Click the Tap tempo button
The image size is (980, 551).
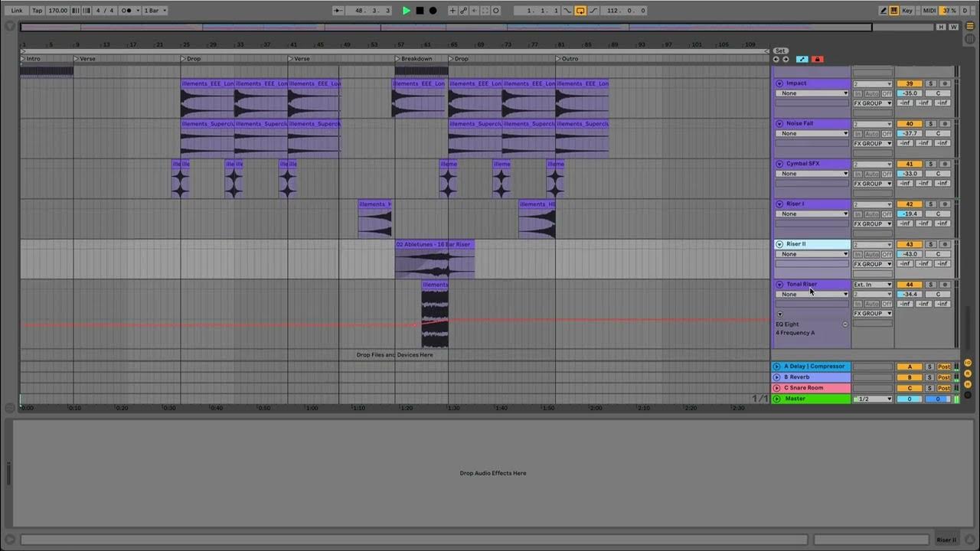(x=38, y=11)
